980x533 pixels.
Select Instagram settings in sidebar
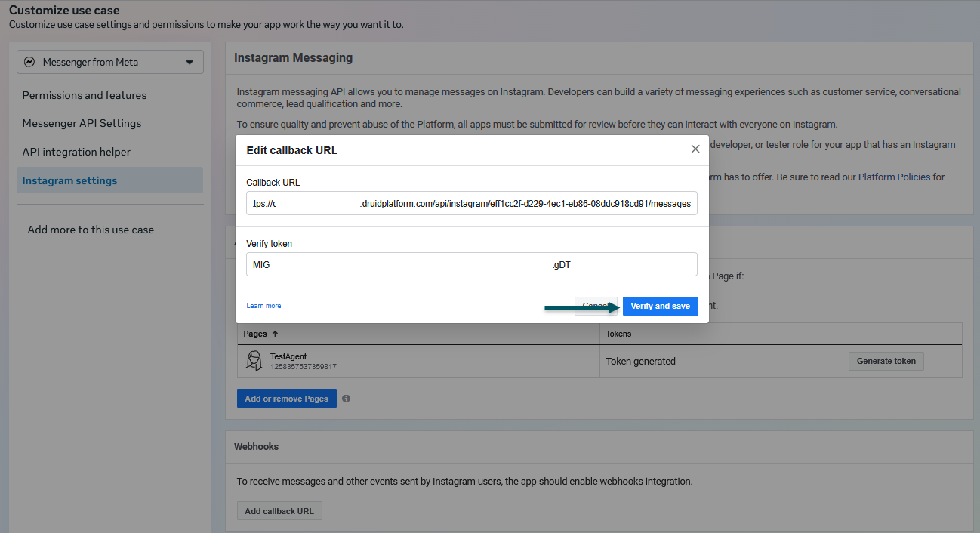click(x=109, y=180)
